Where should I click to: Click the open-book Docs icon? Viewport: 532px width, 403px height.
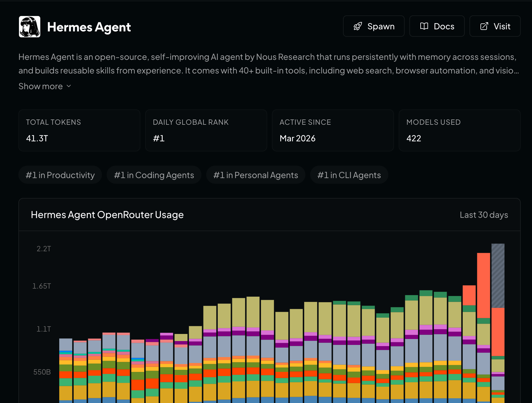click(424, 26)
